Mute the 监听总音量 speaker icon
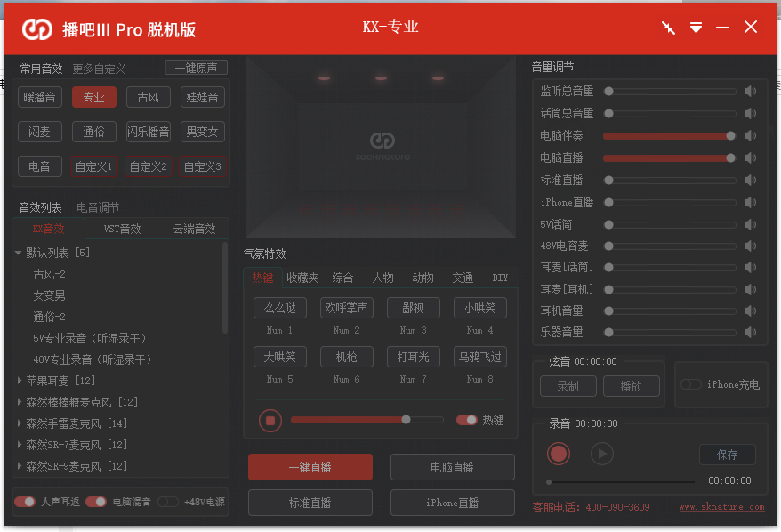The width and height of the screenshot is (781, 532). 750,91
